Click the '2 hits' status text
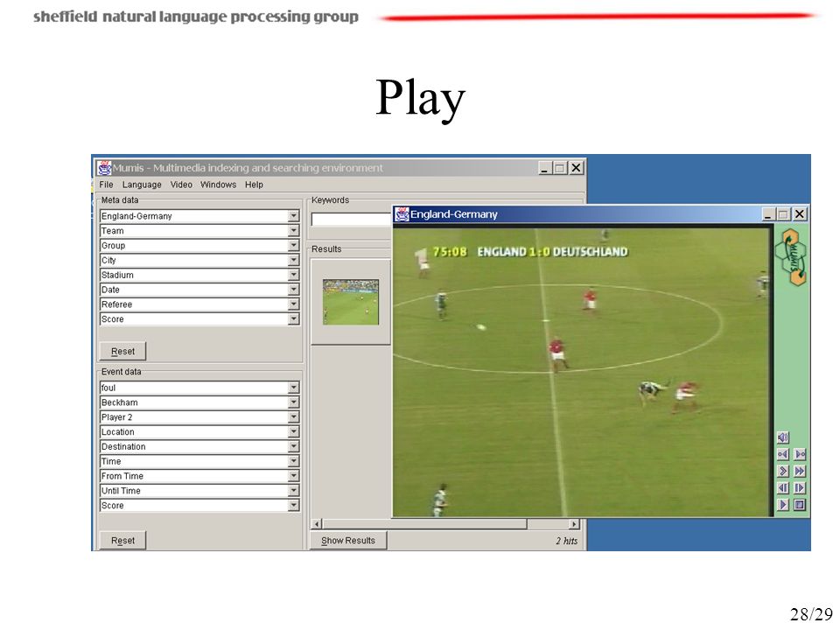 [x=567, y=541]
